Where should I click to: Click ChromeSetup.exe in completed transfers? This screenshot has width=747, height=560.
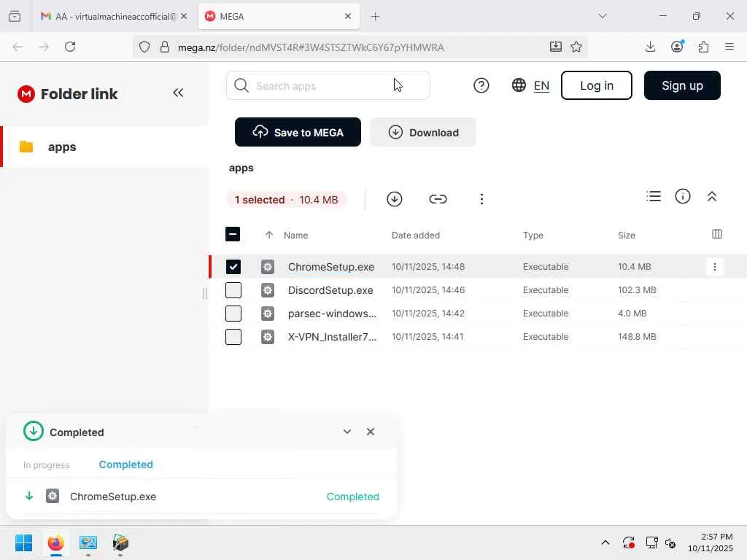[113, 497]
